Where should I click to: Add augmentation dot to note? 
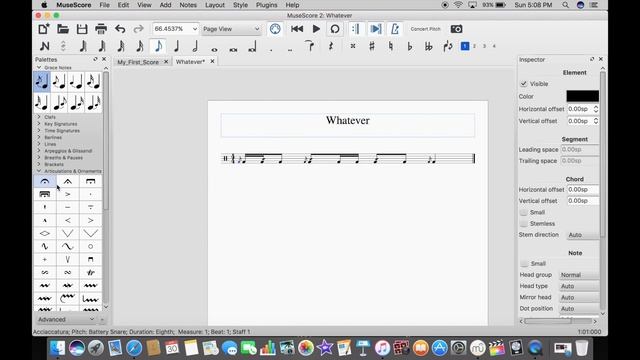[x=271, y=50]
